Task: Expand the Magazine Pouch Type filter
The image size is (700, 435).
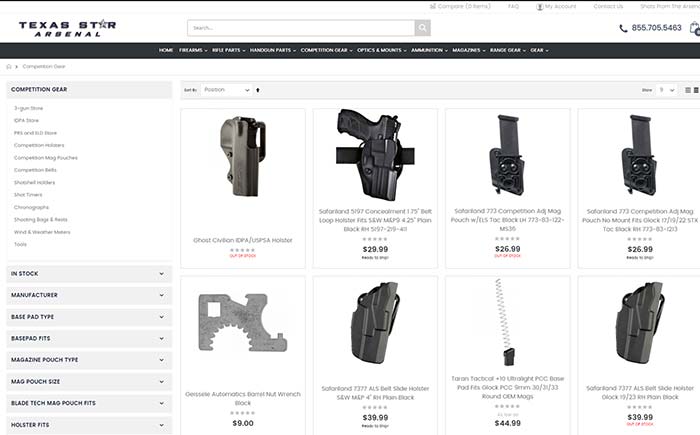Action: click(89, 360)
